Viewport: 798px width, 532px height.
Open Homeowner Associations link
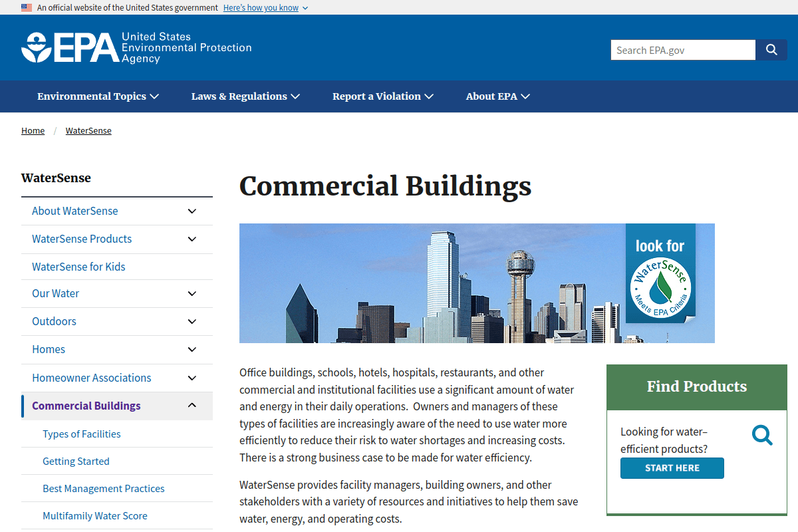(x=92, y=378)
